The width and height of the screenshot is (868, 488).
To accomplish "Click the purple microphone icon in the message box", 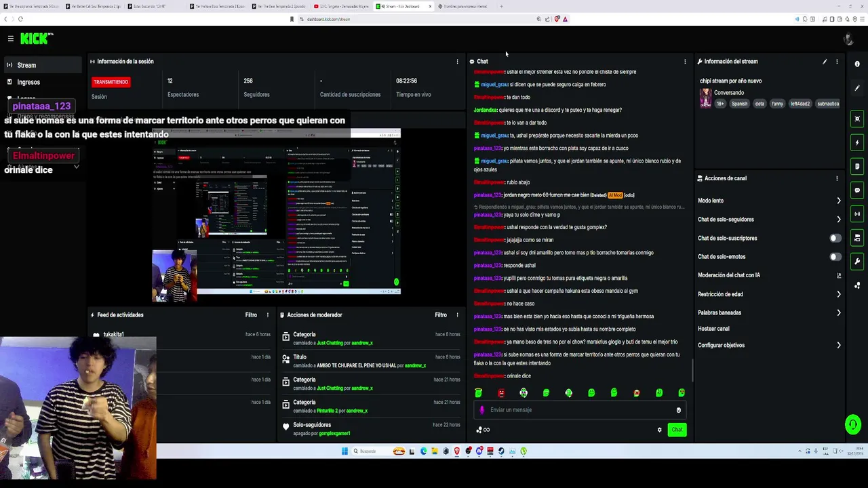I will coord(482,410).
